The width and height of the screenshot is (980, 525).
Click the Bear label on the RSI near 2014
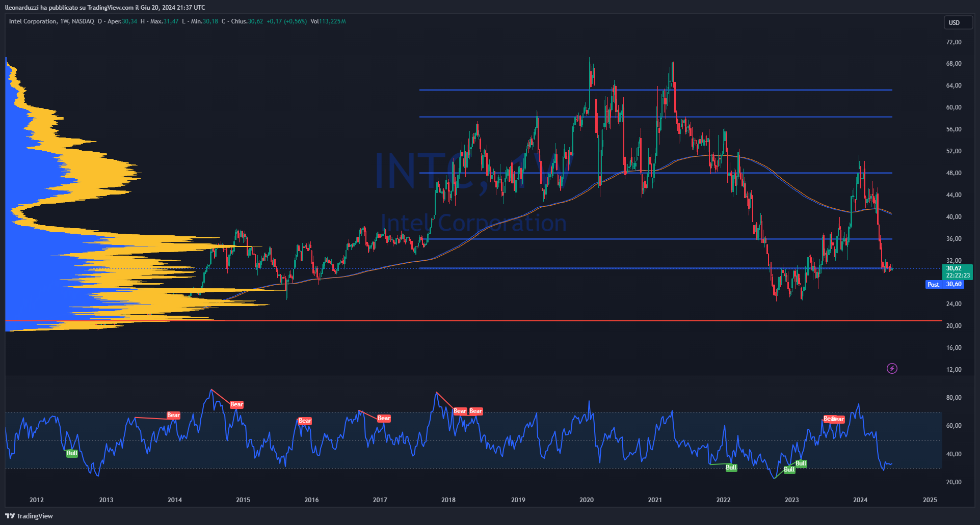click(173, 415)
